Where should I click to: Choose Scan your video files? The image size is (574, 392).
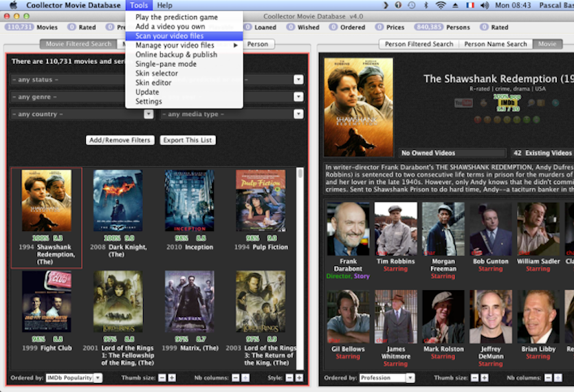coord(184,36)
